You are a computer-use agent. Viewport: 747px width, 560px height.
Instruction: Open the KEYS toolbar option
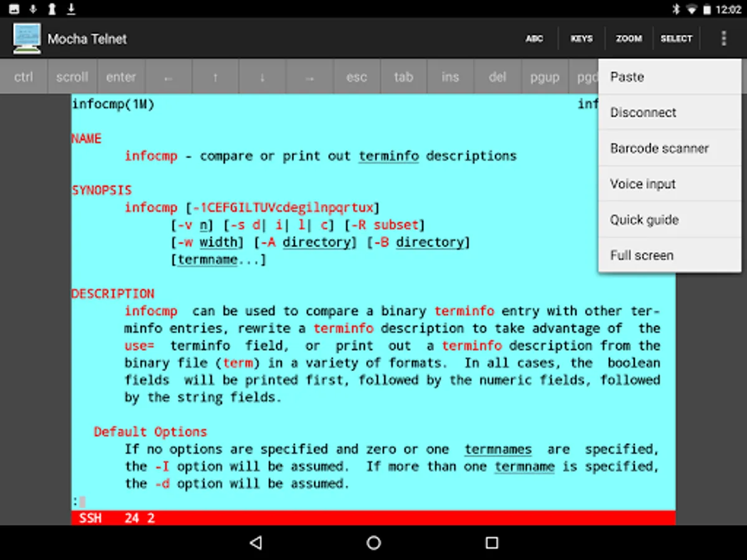click(x=581, y=39)
